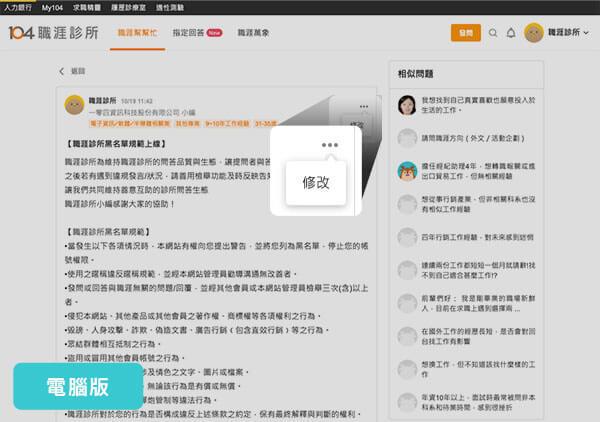This screenshot has height=422, width=600.
Task: Open the question 連續兩份工作都短短一個月
Action: (x=478, y=270)
